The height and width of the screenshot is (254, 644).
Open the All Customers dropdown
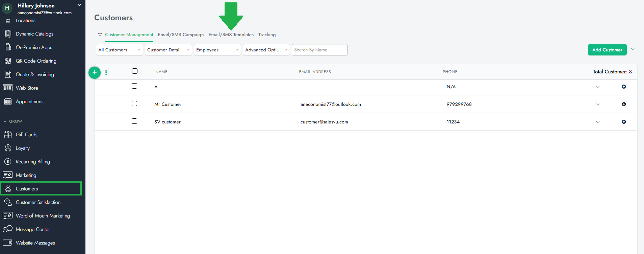[x=119, y=50]
